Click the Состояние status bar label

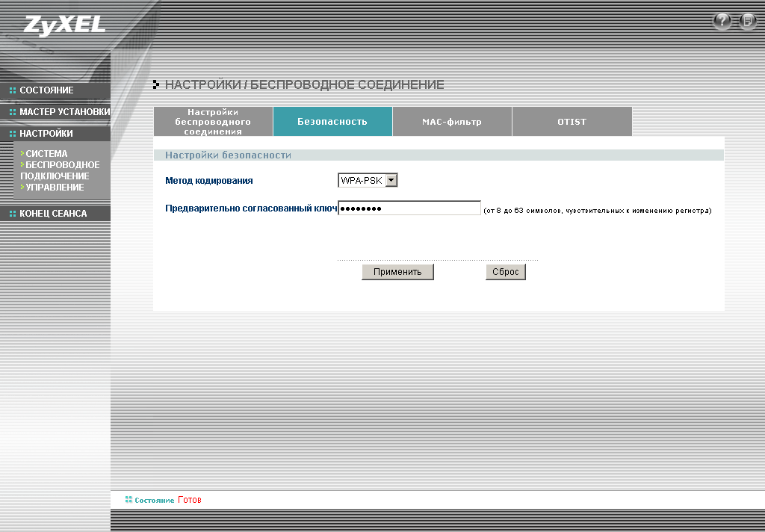point(154,501)
